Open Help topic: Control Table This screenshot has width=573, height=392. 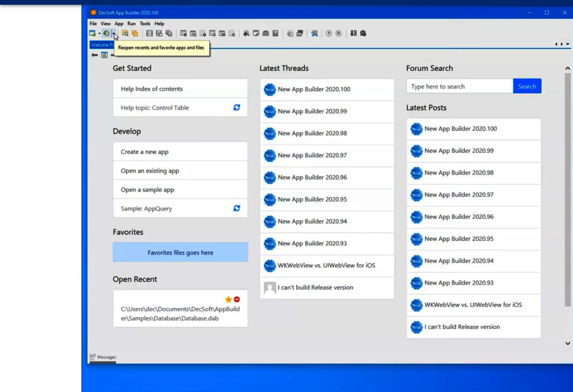(154, 108)
